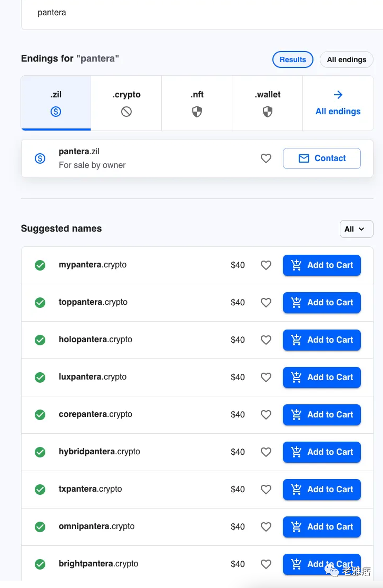Click the green checkmark next to mypantera.crypto

coord(40,265)
